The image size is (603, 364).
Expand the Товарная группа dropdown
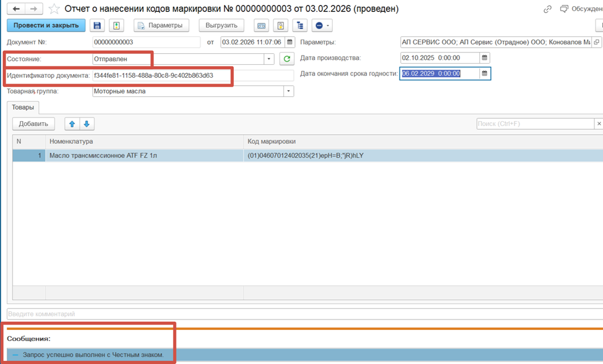point(288,91)
